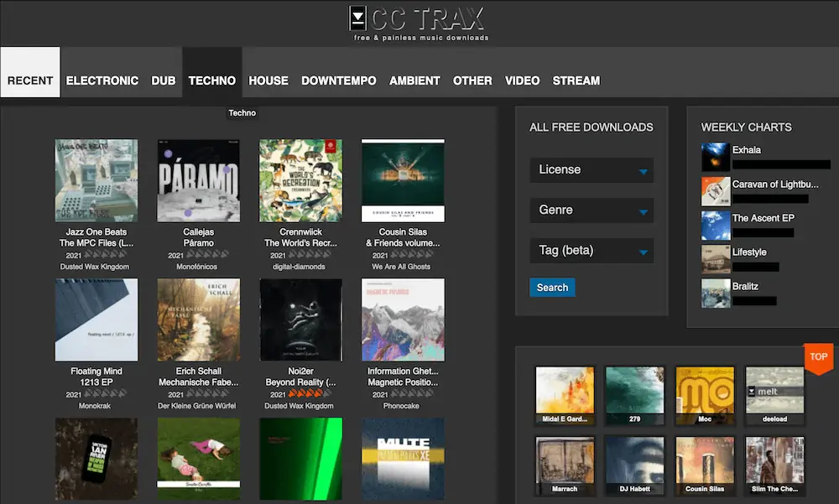839x504 pixels.
Task: Click the Lifestyle chart cover icon
Action: click(x=716, y=259)
